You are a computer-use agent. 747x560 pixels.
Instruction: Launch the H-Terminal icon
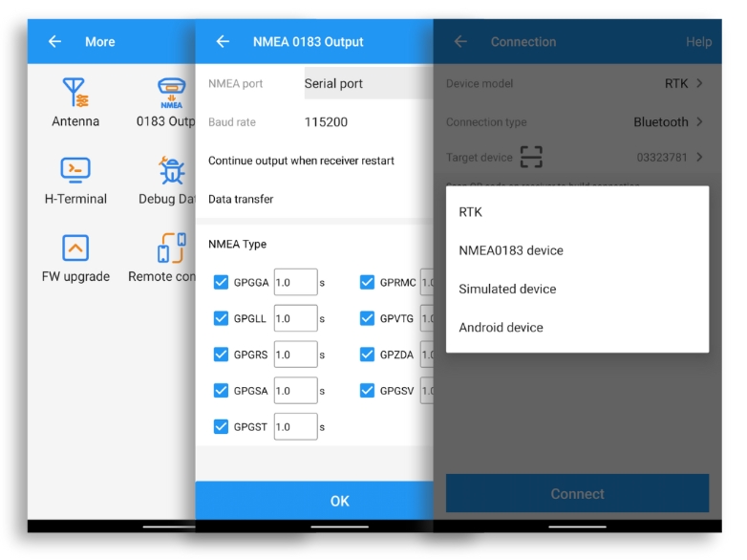[x=75, y=170]
